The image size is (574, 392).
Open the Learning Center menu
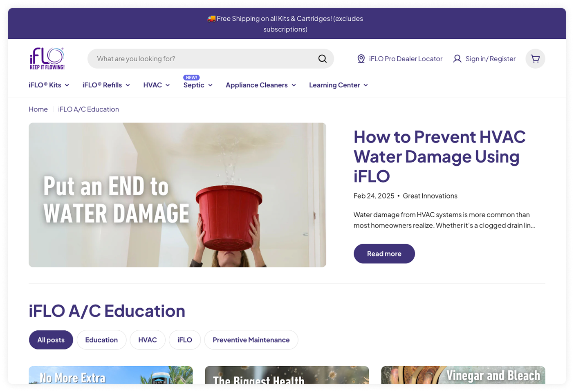339,85
